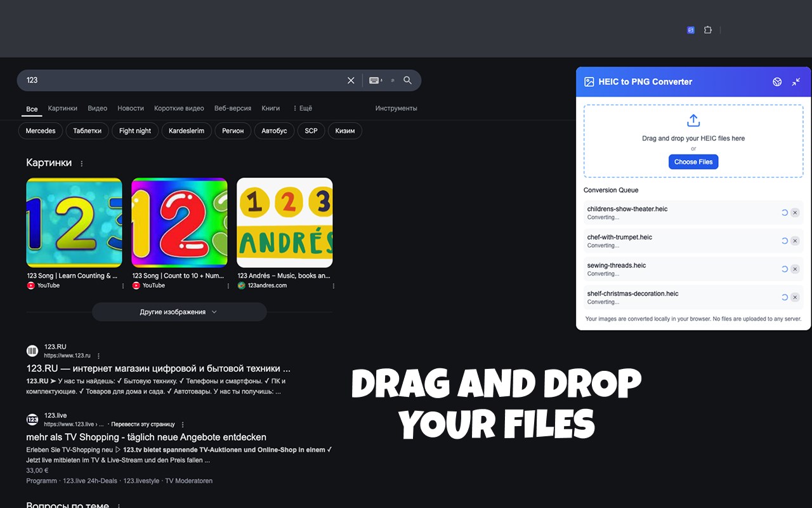Click the theme icon in converter header
812x508 pixels.
777,82
